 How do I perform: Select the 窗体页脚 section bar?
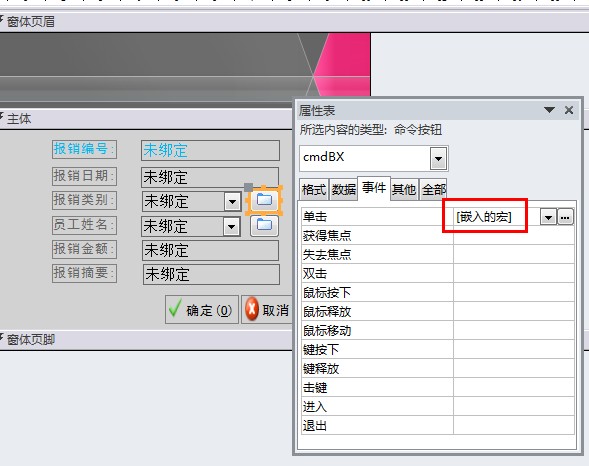coord(146,340)
